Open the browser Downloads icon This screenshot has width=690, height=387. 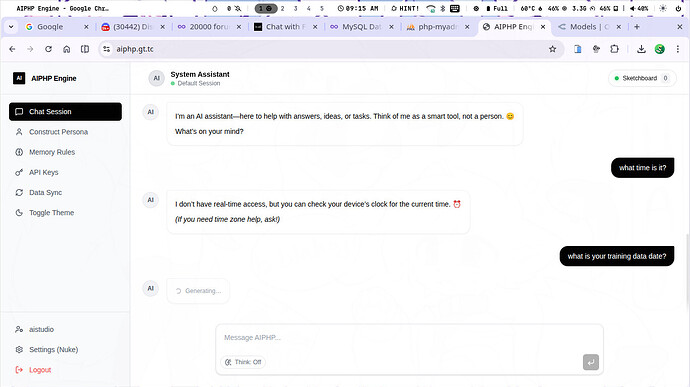click(641, 49)
